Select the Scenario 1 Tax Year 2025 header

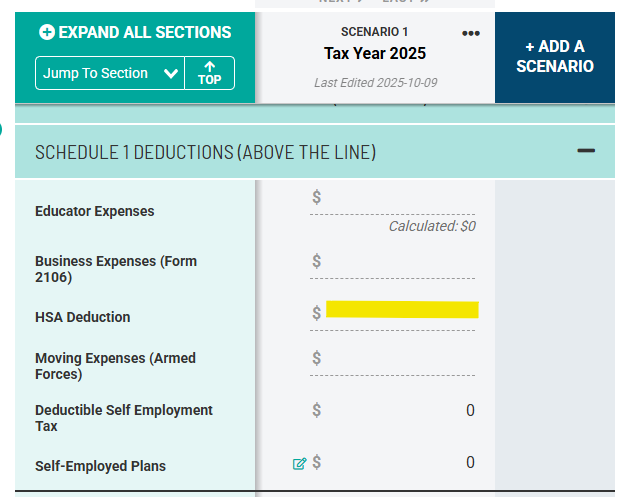[375, 52]
